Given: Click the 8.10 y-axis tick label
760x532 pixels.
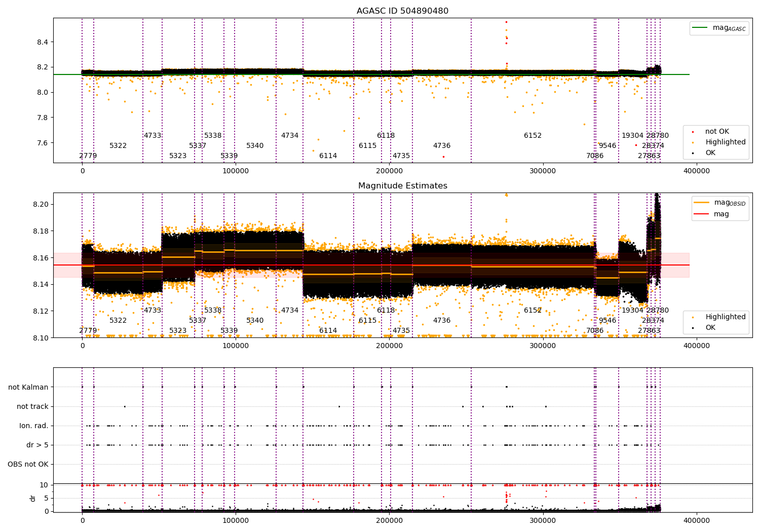Looking at the screenshot, I should pos(41,338).
